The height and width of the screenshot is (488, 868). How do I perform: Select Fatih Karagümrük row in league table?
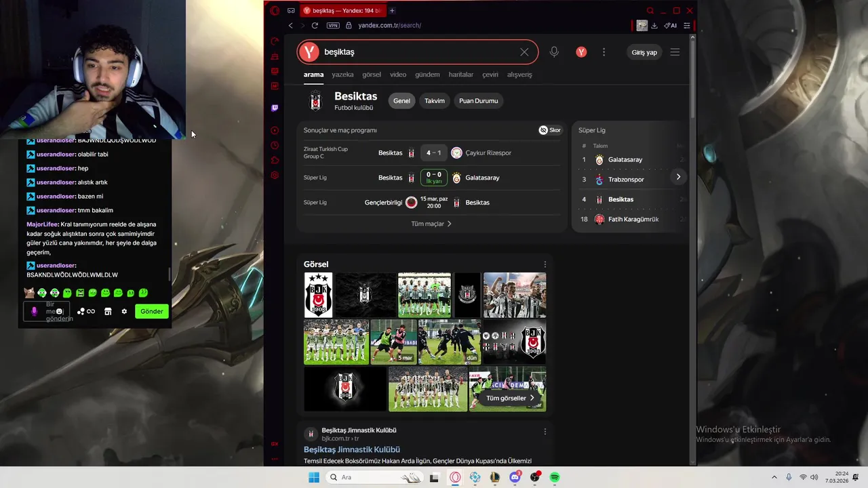point(631,219)
